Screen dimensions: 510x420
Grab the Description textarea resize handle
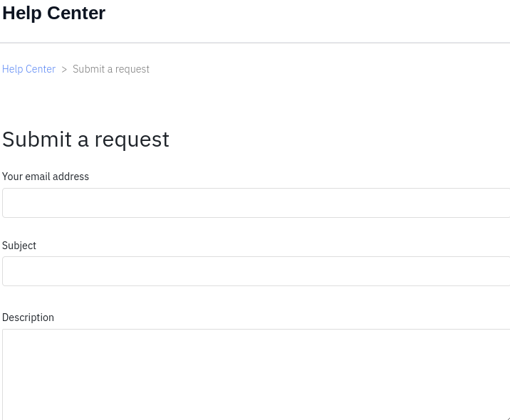(x=508, y=419)
